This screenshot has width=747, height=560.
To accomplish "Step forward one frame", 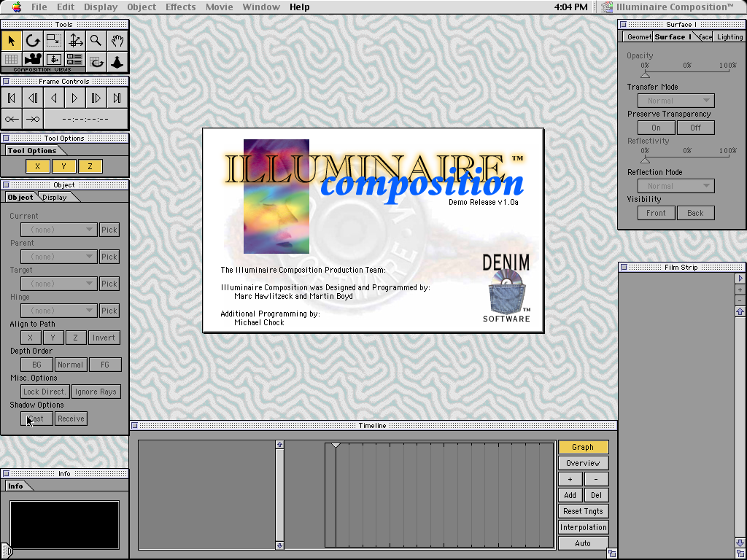I will [x=96, y=98].
